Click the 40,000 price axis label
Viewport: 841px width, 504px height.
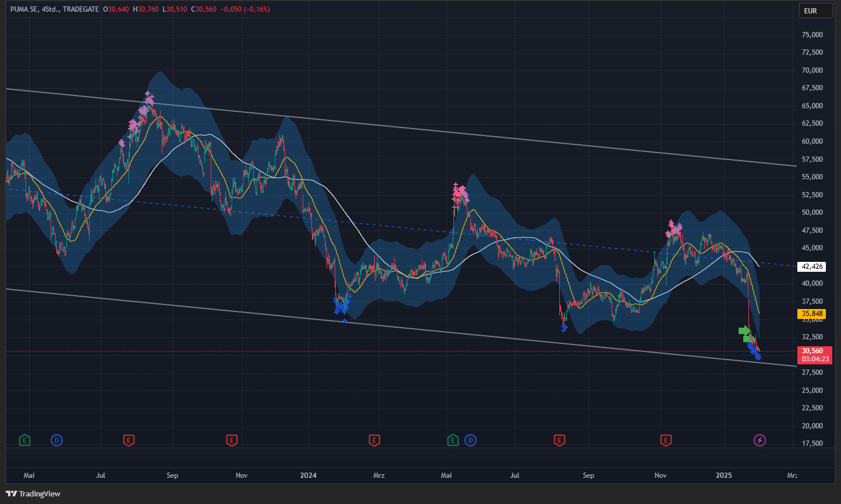tap(812, 283)
